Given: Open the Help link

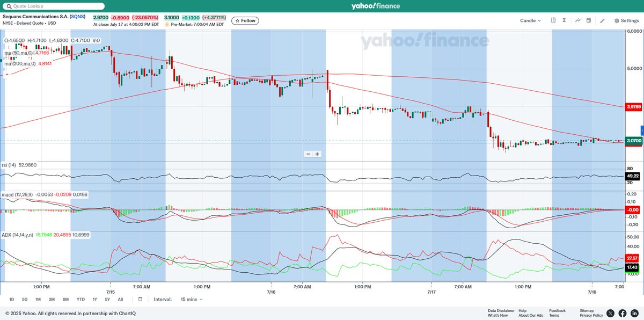Looking at the screenshot, I should pyautogui.click(x=523, y=310).
